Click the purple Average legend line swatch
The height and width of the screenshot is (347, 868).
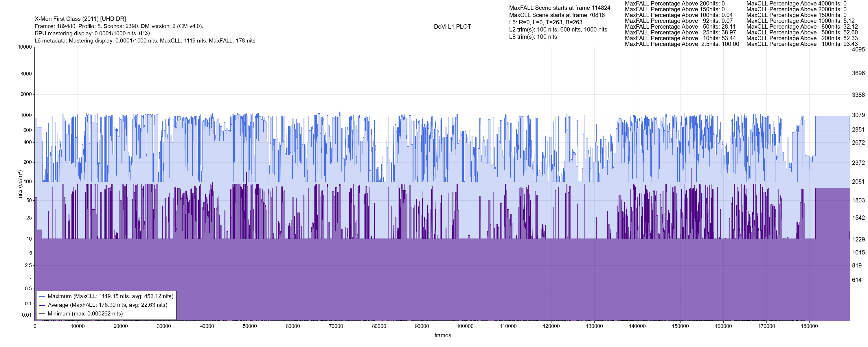(42, 305)
